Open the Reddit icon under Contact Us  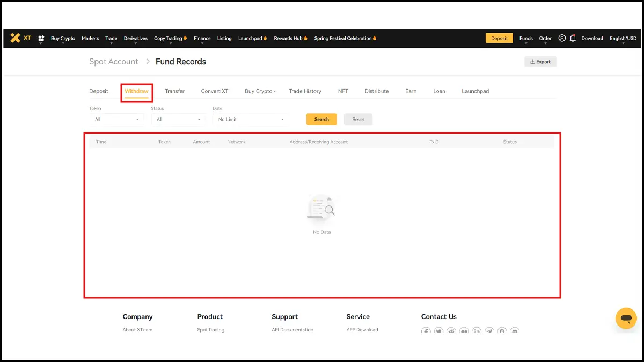coord(451,331)
